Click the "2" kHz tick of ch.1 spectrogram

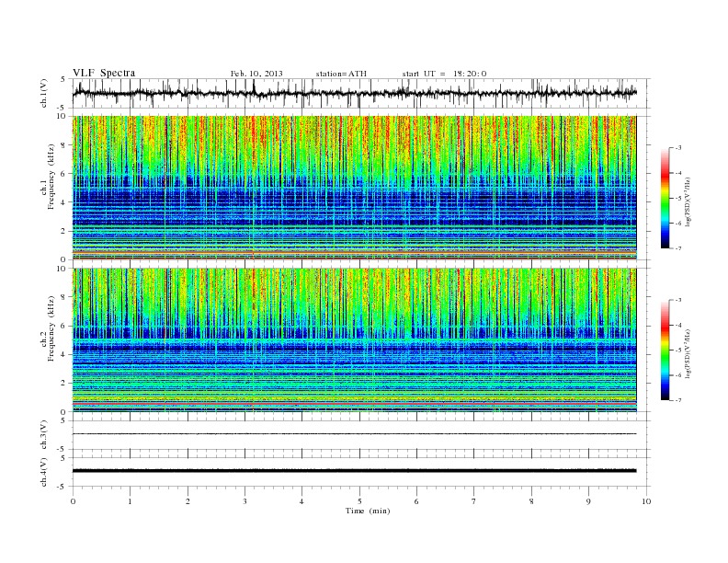click(64, 231)
